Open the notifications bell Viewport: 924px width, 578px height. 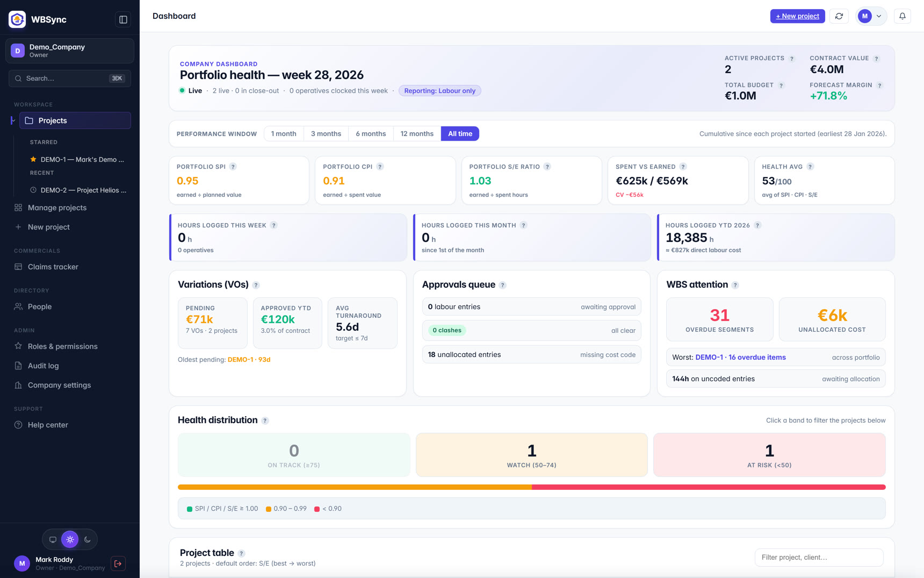[x=903, y=16]
